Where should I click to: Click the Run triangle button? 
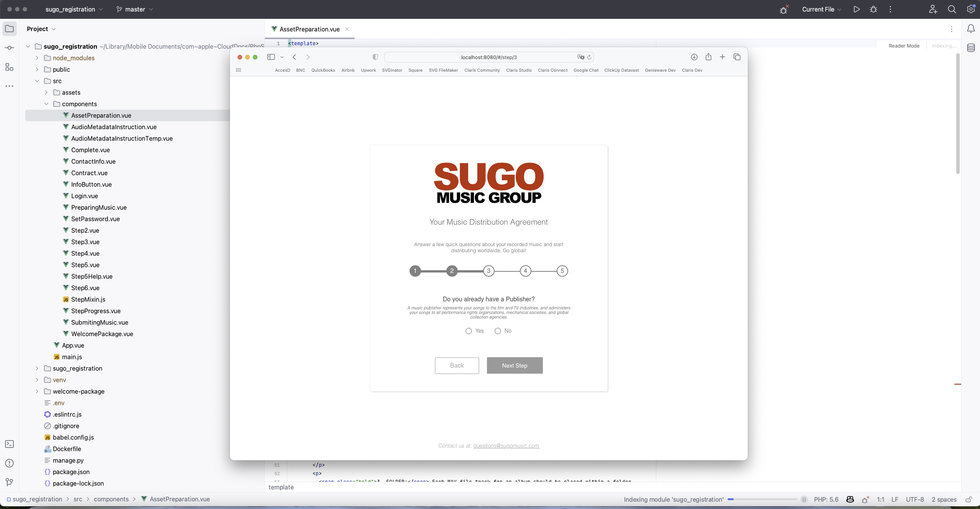pos(857,9)
